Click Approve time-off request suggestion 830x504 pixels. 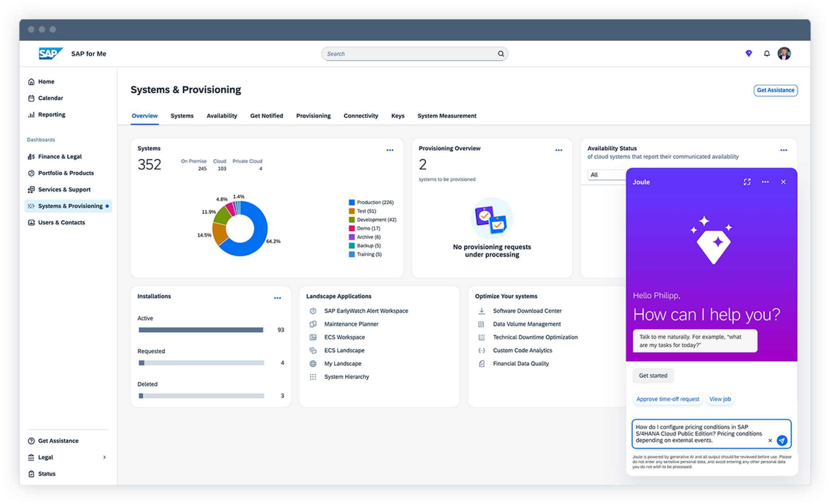667,399
